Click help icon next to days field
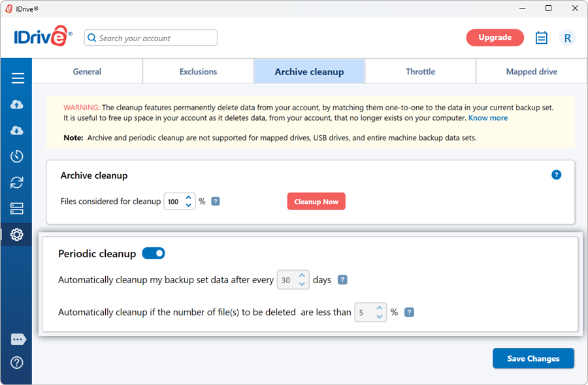 pyautogui.click(x=342, y=280)
